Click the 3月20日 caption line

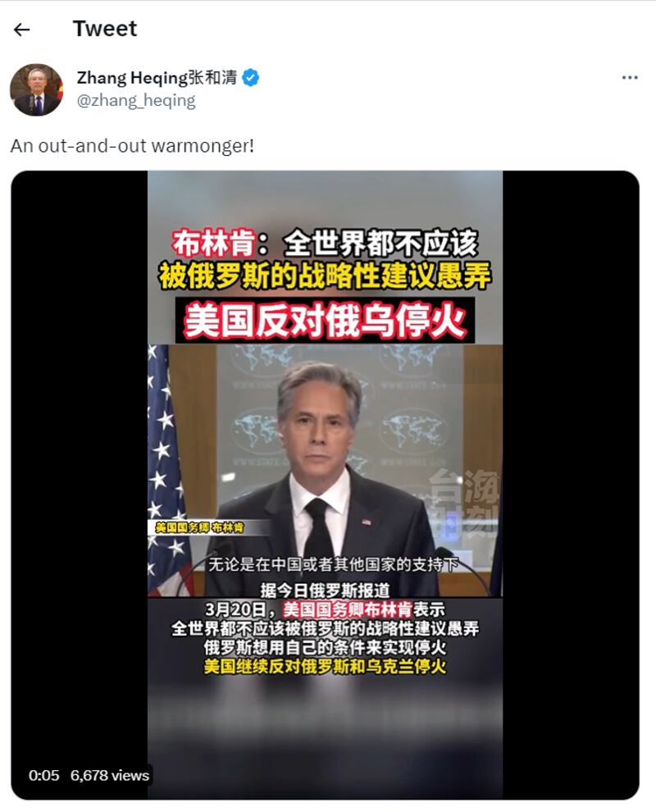[x=325, y=609]
